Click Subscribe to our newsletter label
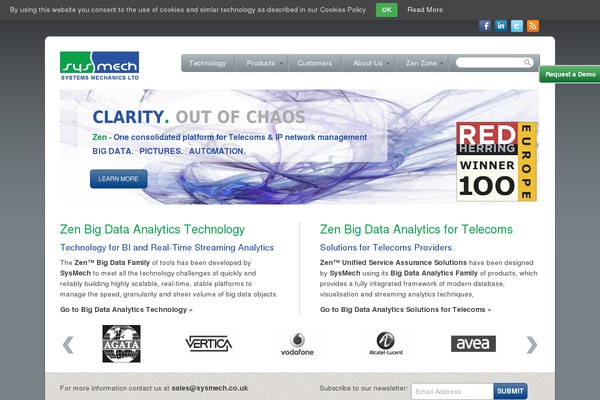This screenshot has height=400, width=600. point(364,388)
